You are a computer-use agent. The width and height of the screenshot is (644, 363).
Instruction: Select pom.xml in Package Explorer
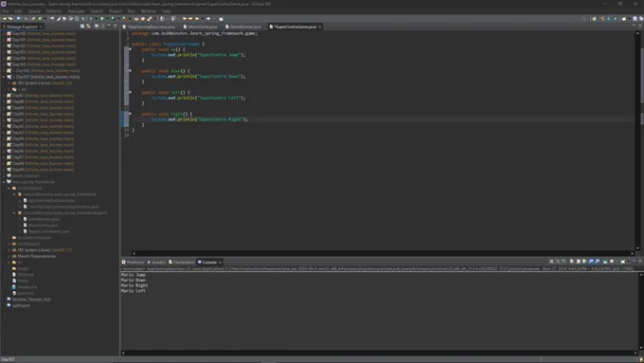[25, 293]
